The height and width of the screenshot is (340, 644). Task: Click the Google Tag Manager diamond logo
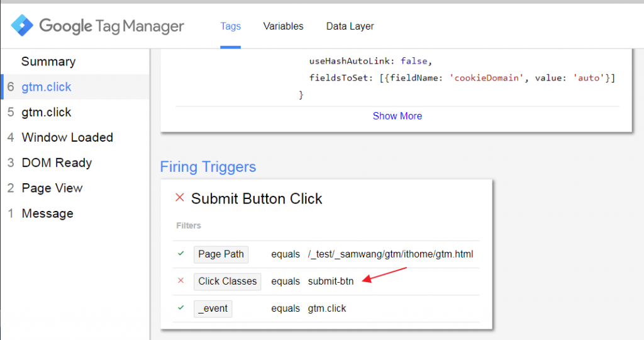coord(22,25)
